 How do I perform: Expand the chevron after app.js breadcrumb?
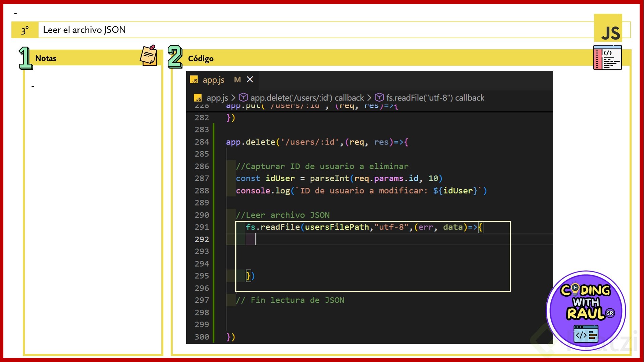(233, 98)
